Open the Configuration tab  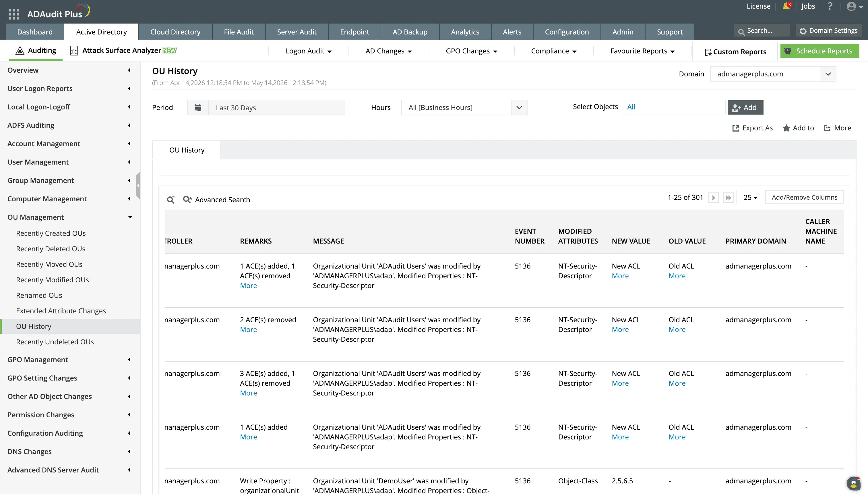(x=567, y=32)
